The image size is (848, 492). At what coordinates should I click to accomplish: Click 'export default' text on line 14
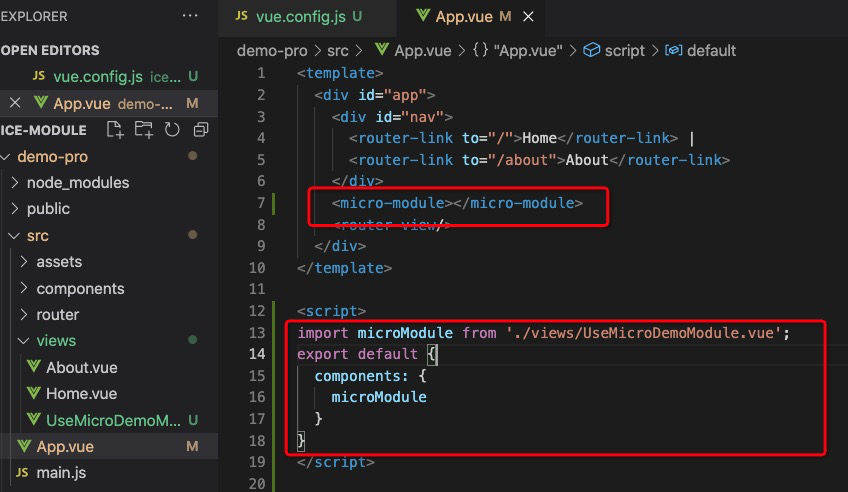357,354
